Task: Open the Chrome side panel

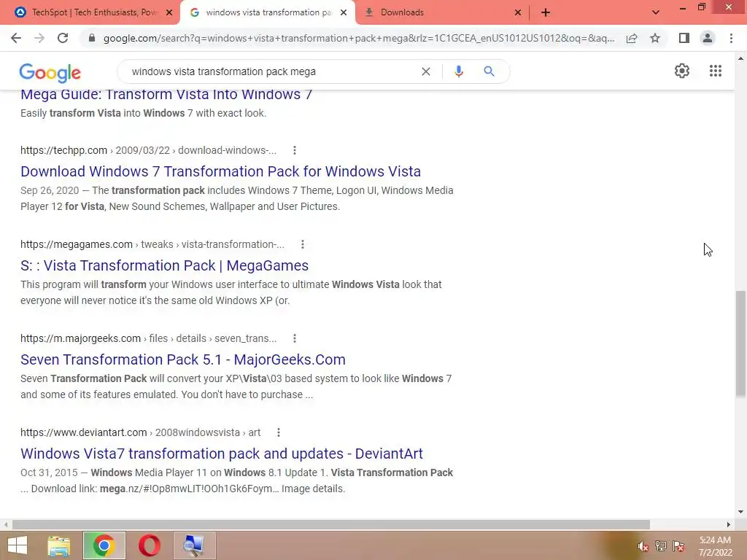Action: (x=684, y=38)
